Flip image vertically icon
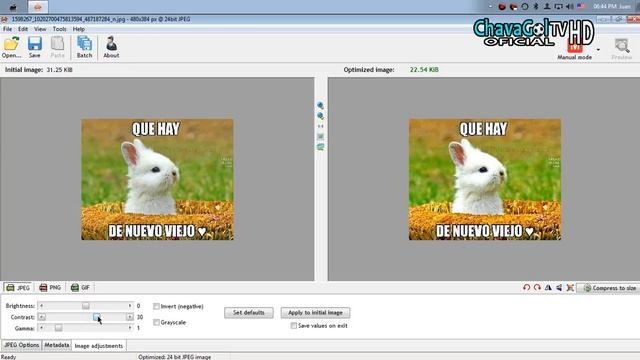 tap(559, 288)
